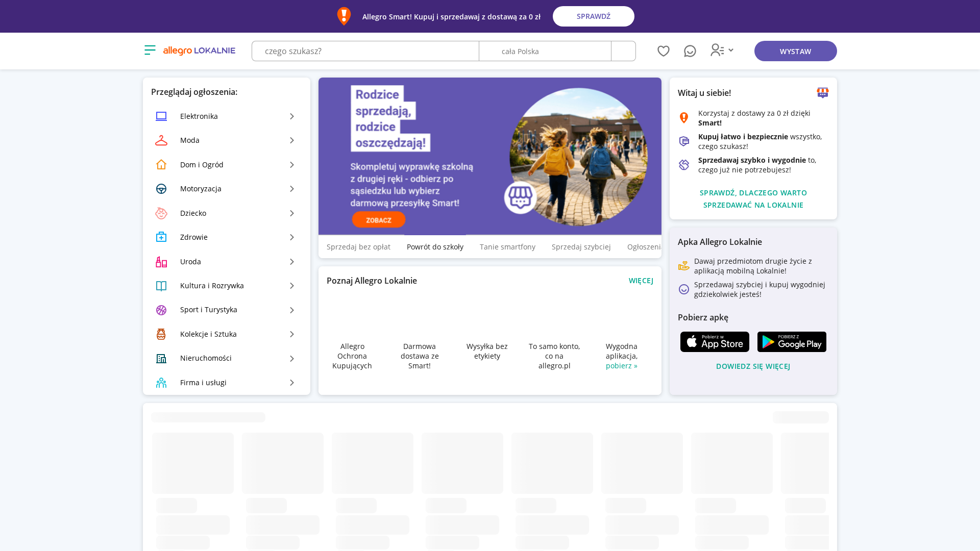Click the Allegro Lokalnie logo

tap(199, 51)
